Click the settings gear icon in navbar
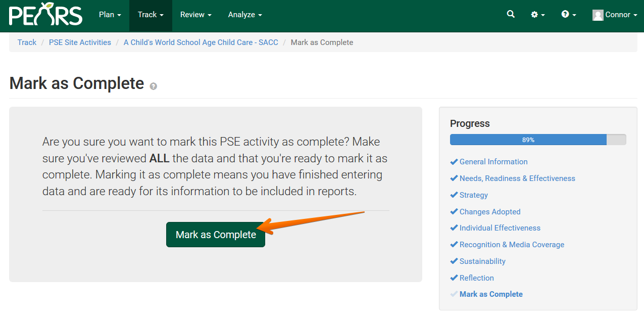The width and height of the screenshot is (644, 317). coord(535,15)
